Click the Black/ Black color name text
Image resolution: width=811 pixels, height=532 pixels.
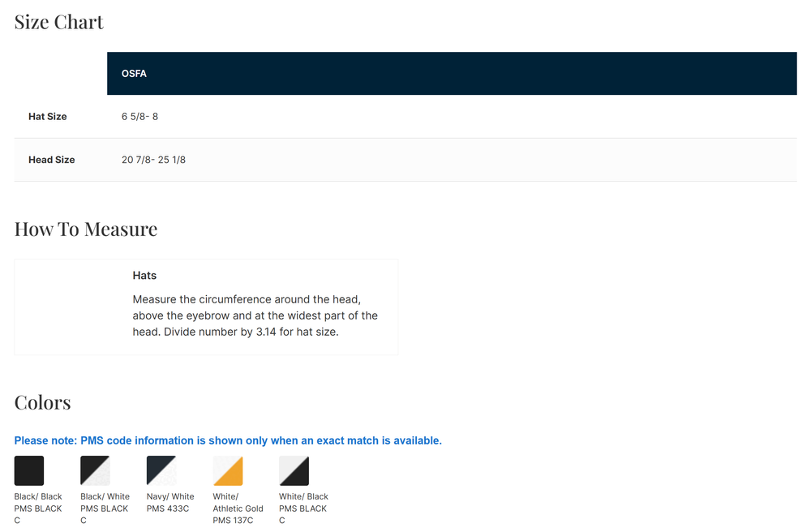coord(38,496)
